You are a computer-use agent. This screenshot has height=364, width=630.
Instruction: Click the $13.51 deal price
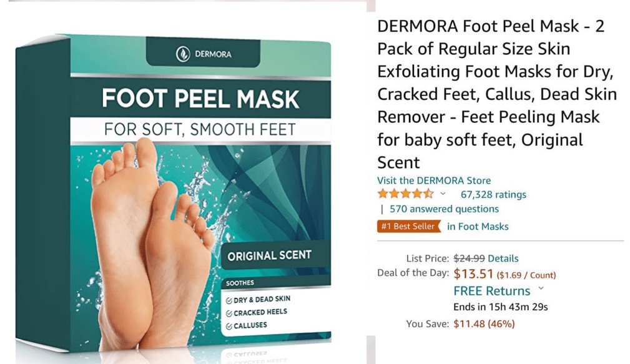point(473,273)
